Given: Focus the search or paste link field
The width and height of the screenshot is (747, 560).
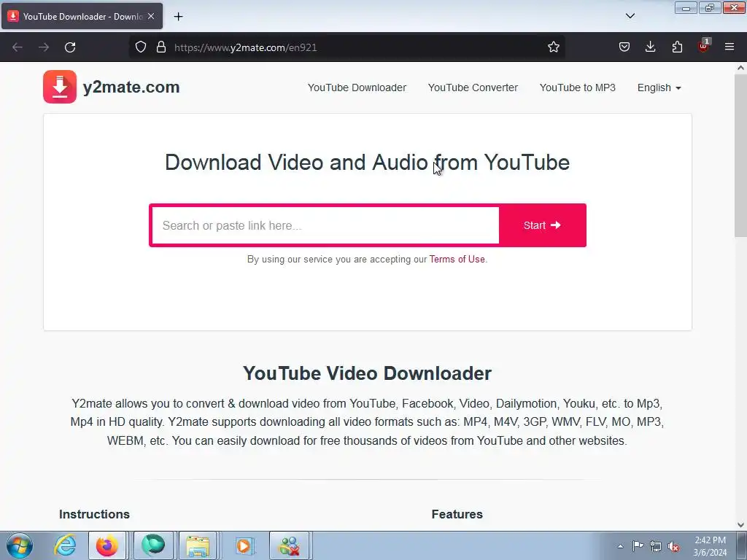Looking at the screenshot, I should 325,225.
